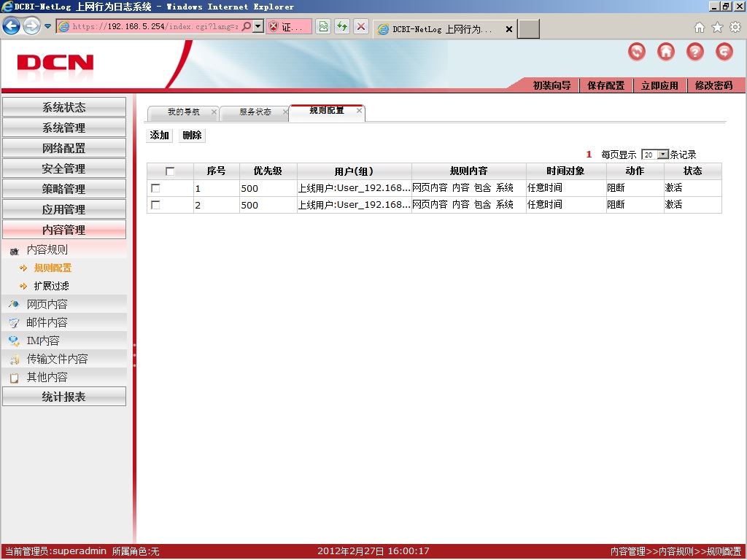
Task: Click the DCN logo
Action: 55,63
